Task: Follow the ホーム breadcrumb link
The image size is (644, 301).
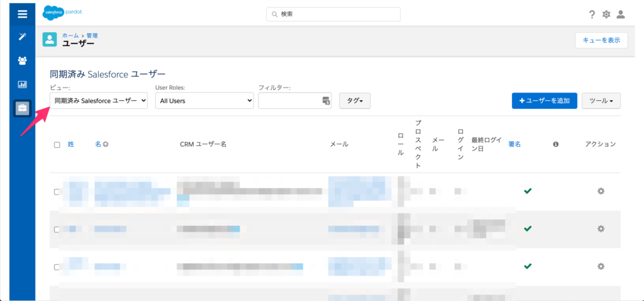Action: click(x=70, y=36)
